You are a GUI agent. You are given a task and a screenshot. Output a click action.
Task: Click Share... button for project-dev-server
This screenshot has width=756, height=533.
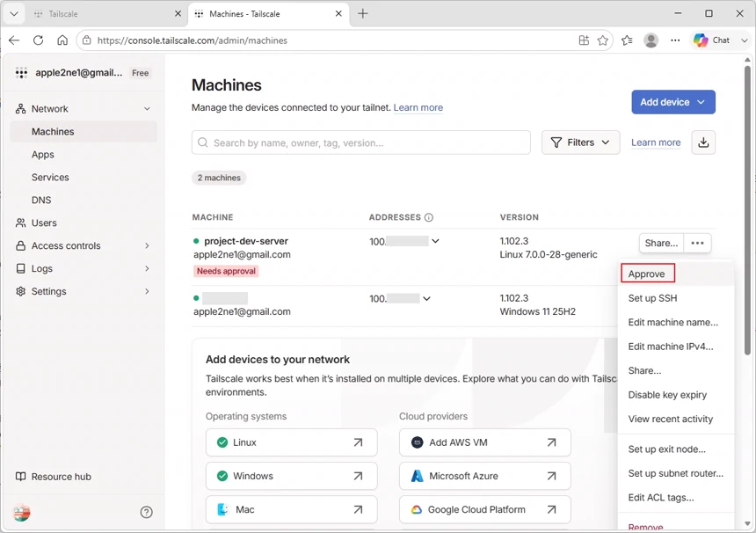[661, 243]
